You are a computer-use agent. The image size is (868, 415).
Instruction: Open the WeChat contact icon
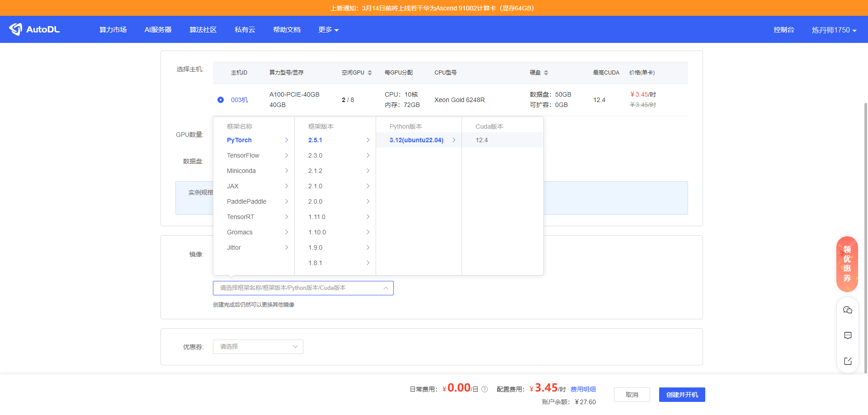(848, 310)
